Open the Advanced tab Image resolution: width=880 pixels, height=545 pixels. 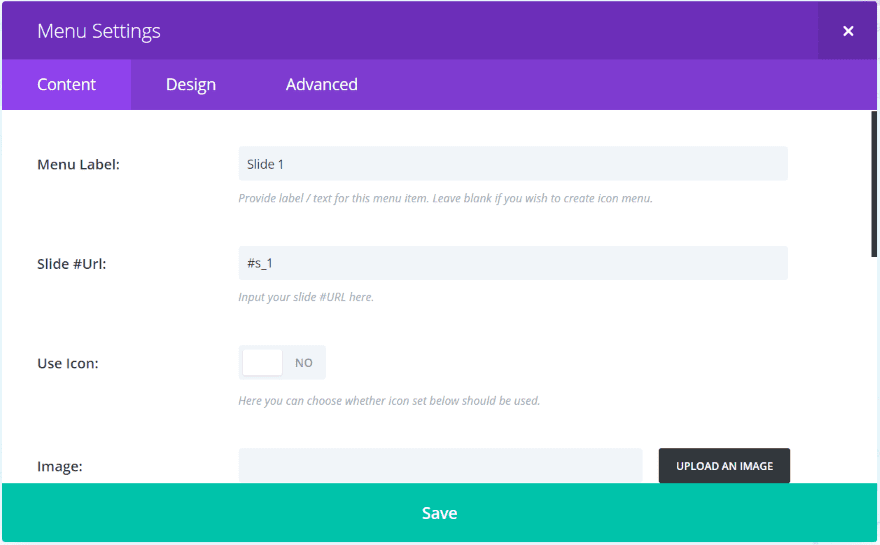(x=321, y=85)
